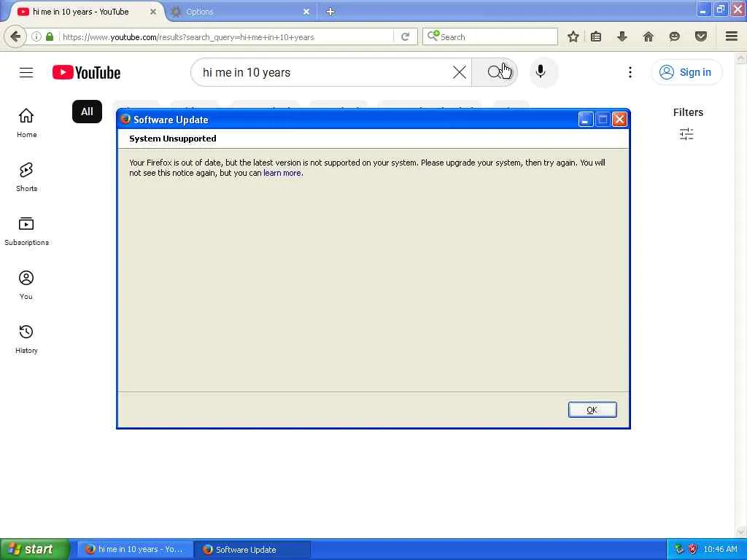
Task: Open a new tab with the plus button
Action: click(330, 12)
